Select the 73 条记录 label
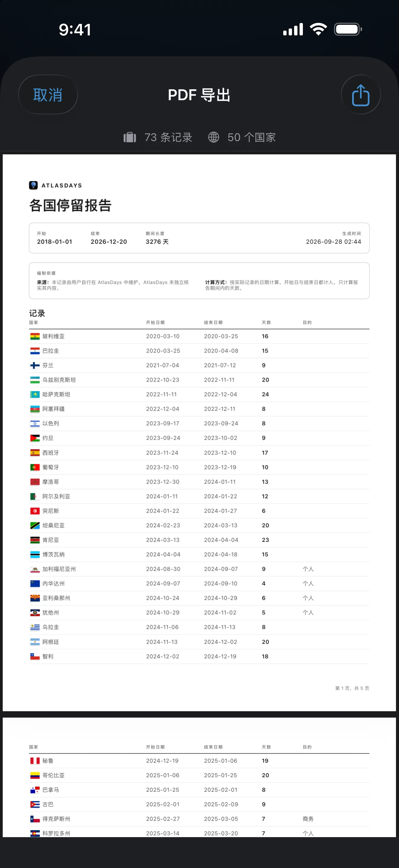Screen dimensions: 399x868 (168, 137)
